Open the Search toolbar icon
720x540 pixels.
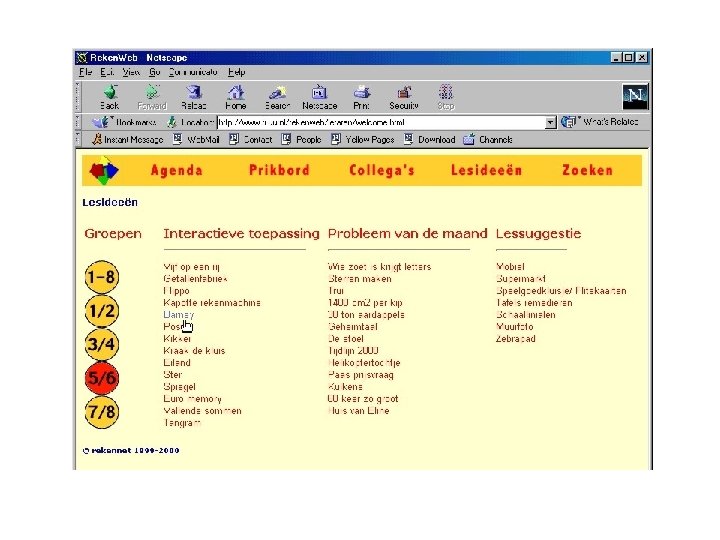click(x=278, y=93)
